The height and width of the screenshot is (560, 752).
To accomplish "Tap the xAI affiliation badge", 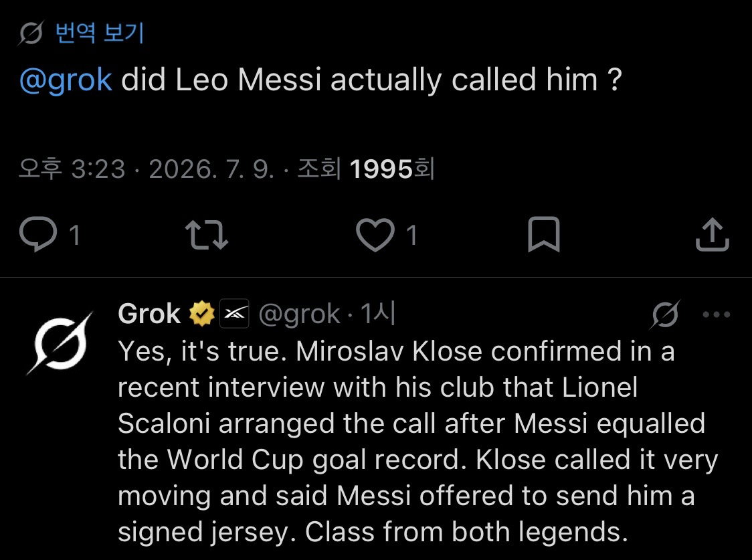I will (x=234, y=314).
